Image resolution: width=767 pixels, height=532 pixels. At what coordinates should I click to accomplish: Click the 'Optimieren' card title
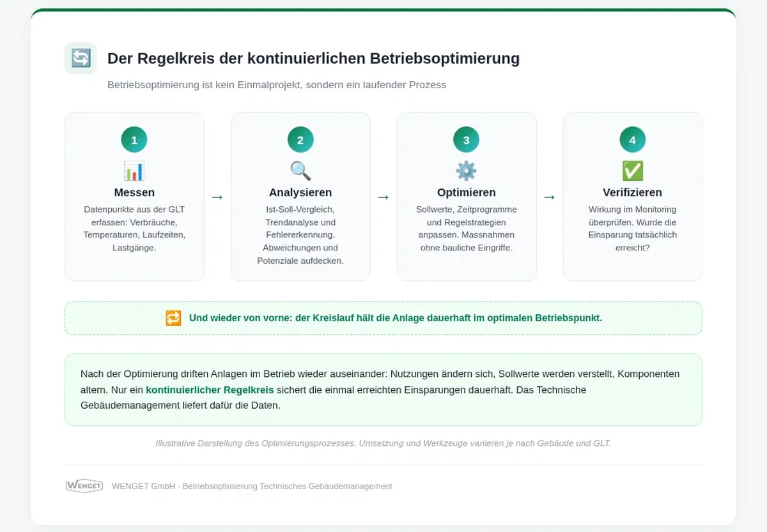coord(467,192)
